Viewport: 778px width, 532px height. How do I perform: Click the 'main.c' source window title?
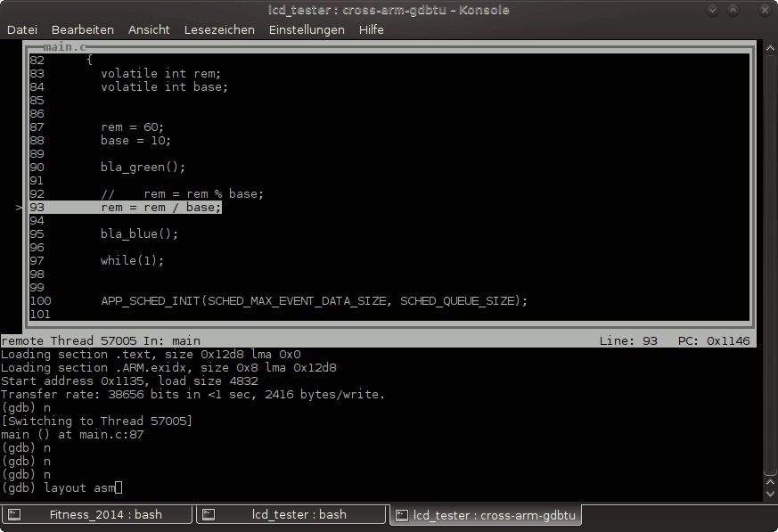pos(64,47)
